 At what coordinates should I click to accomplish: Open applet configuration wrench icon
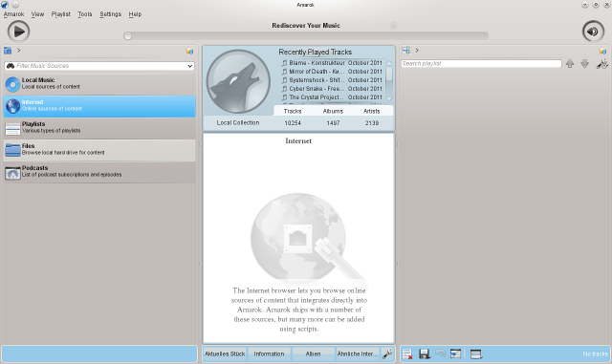tap(387, 353)
